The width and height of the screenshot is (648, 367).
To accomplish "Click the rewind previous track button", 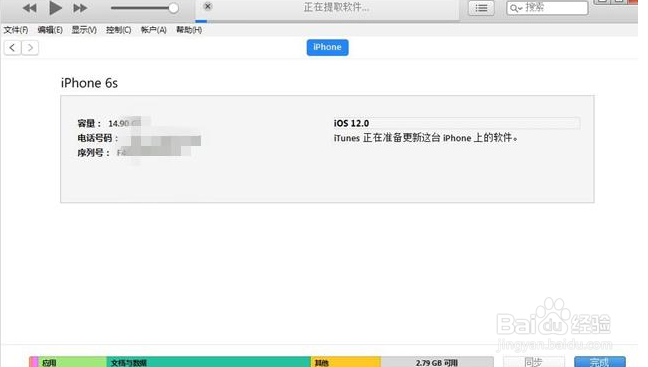I will tap(30, 8).
